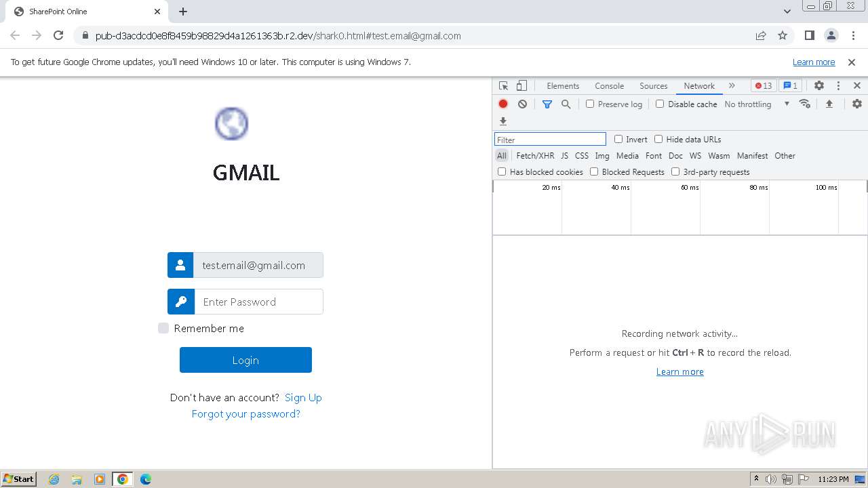The height and width of the screenshot is (488, 868).
Task: Open Chrome profile avatar
Action: [x=831, y=36]
